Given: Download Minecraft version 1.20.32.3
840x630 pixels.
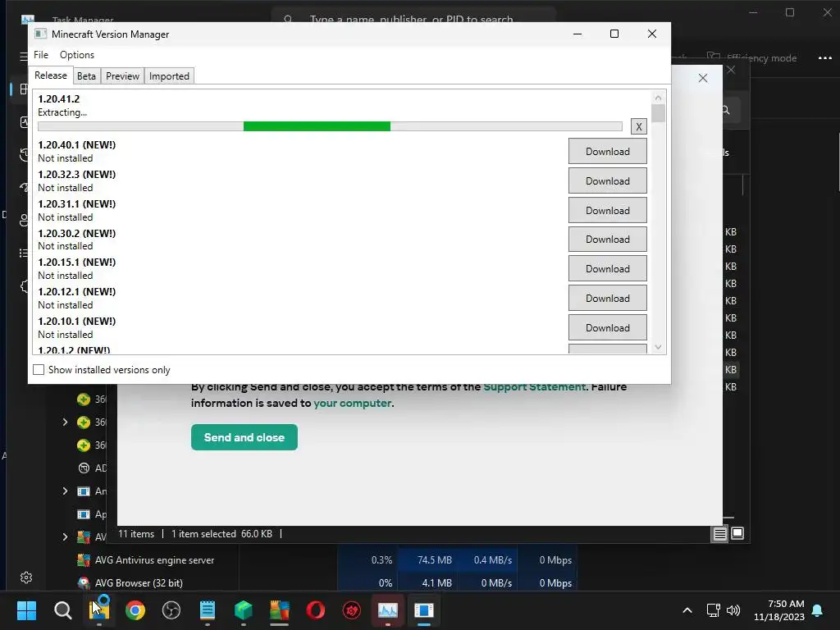Looking at the screenshot, I should [x=608, y=181].
